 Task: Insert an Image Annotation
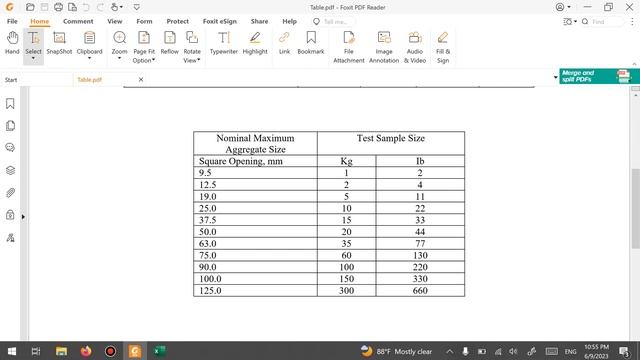[x=384, y=47]
